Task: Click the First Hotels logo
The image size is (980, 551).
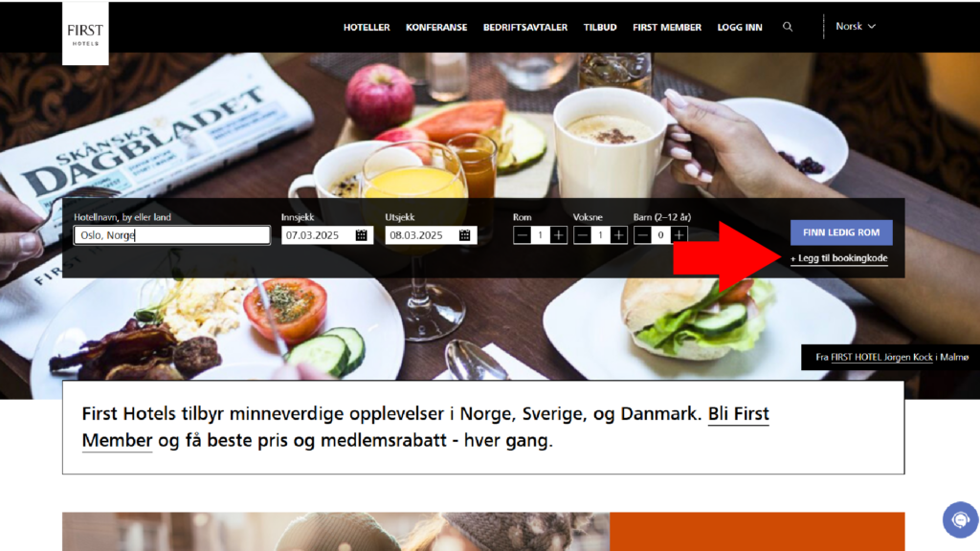Action: [x=85, y=33]
